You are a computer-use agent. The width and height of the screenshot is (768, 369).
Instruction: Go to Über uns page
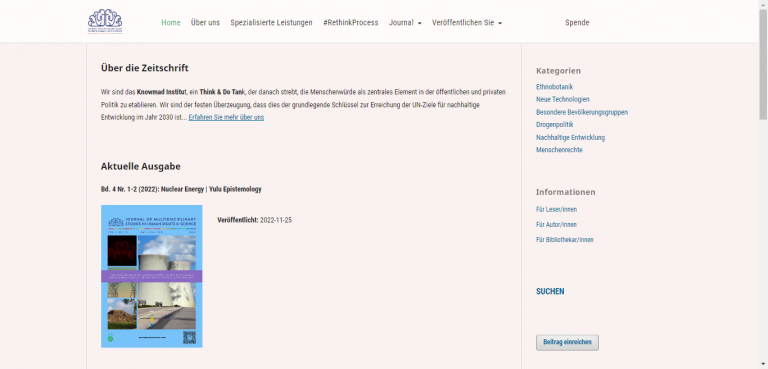(x=205, y=23)
